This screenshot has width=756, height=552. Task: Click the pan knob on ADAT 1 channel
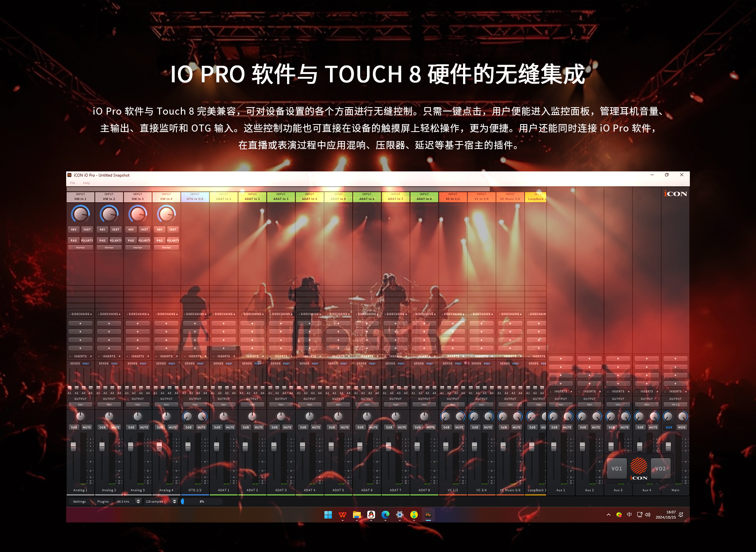[224, 416]
